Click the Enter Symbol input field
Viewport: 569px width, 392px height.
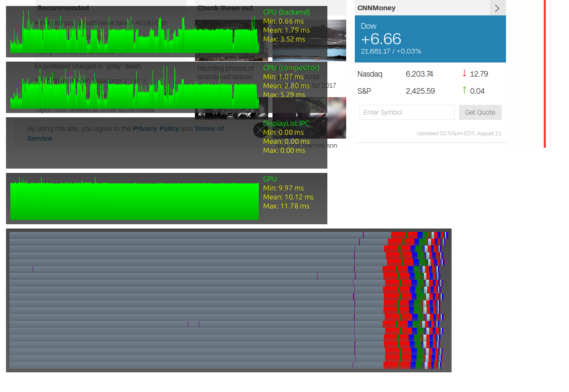click(406, 112)
